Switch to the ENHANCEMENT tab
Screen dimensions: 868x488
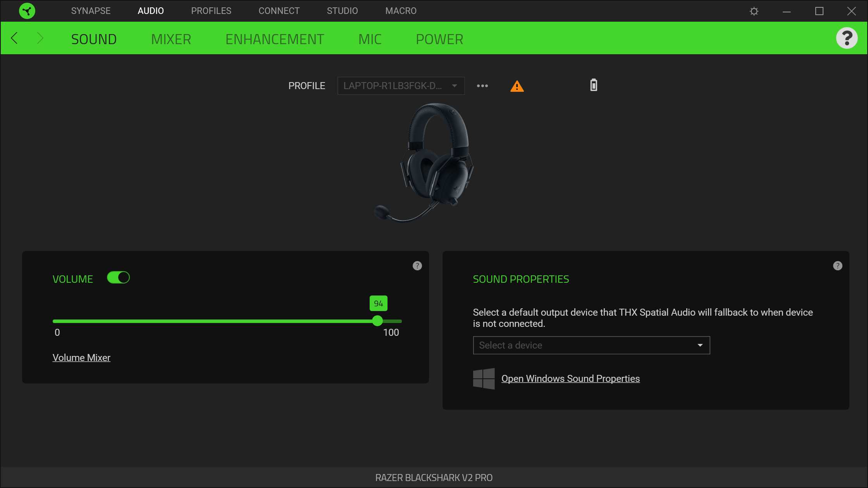pos(274,38)
